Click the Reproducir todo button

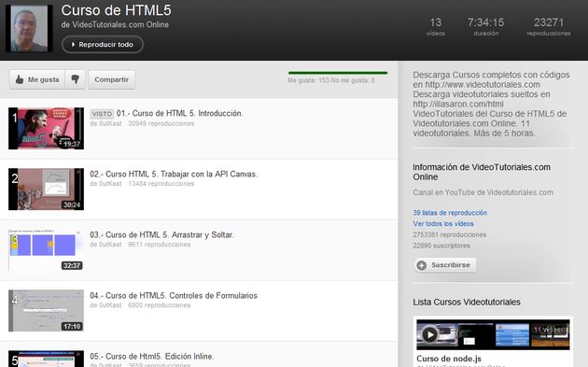coord(103,44)
